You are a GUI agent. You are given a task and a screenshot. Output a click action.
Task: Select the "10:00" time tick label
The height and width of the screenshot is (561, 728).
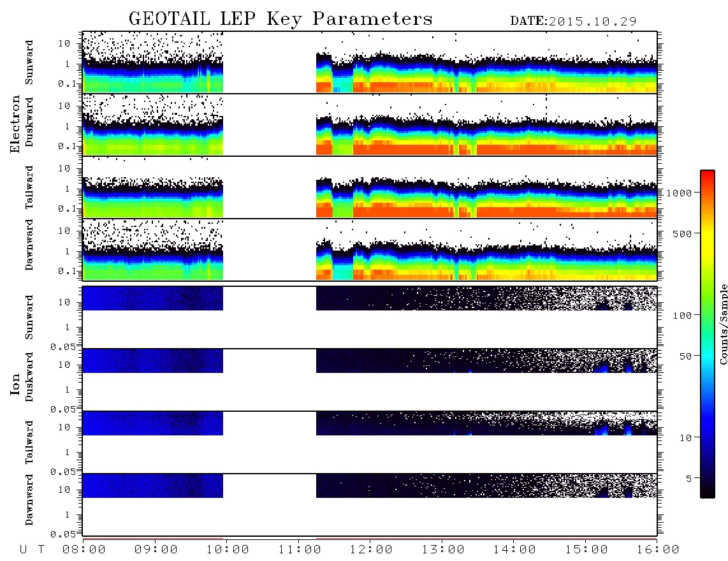pyautogui.click(x=228, y=550)
